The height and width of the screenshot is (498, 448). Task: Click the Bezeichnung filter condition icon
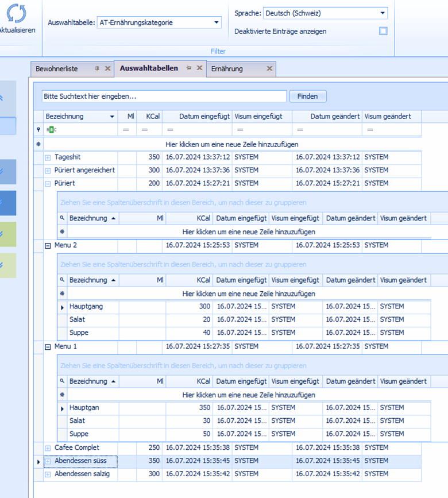coord(52,130)
